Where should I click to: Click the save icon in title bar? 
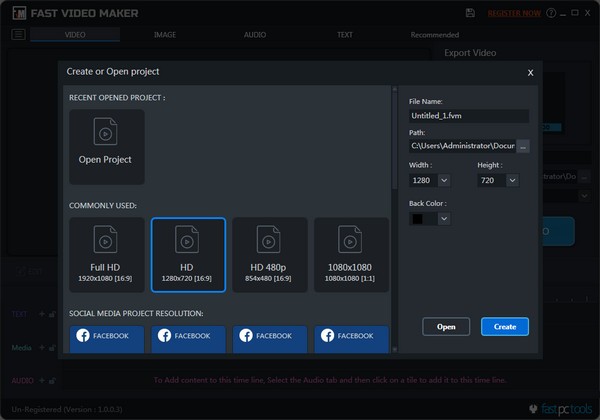click(x=471, y=13)
